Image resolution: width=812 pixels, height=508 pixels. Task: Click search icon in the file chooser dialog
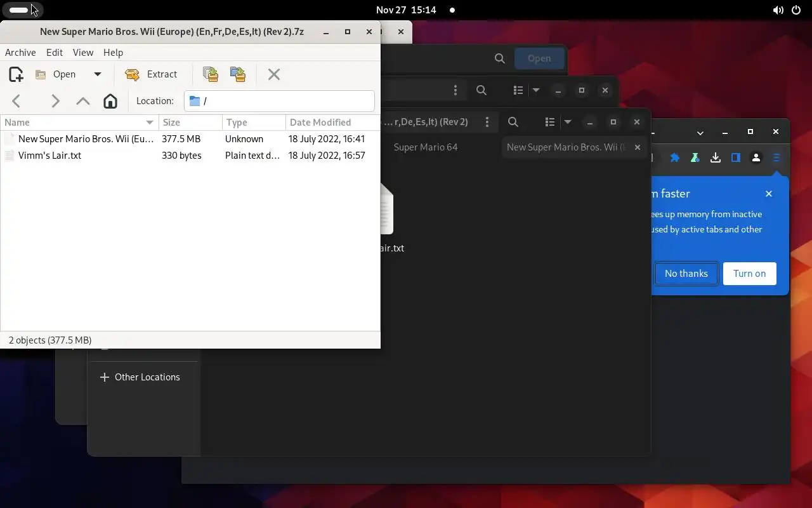click(x=500, y=58)
